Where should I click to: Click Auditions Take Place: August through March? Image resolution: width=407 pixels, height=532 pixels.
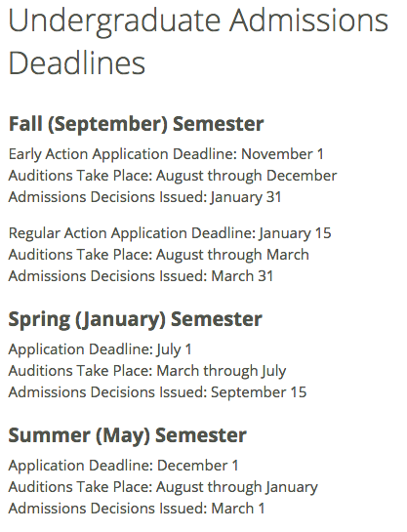(x=159, y=255)
